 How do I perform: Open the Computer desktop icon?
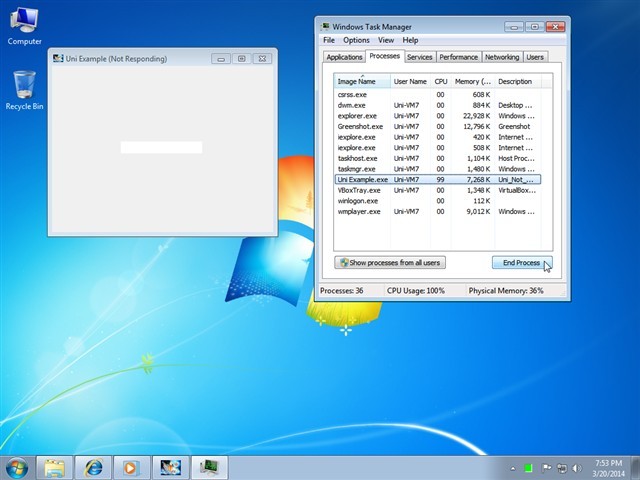tap(24, 22)
